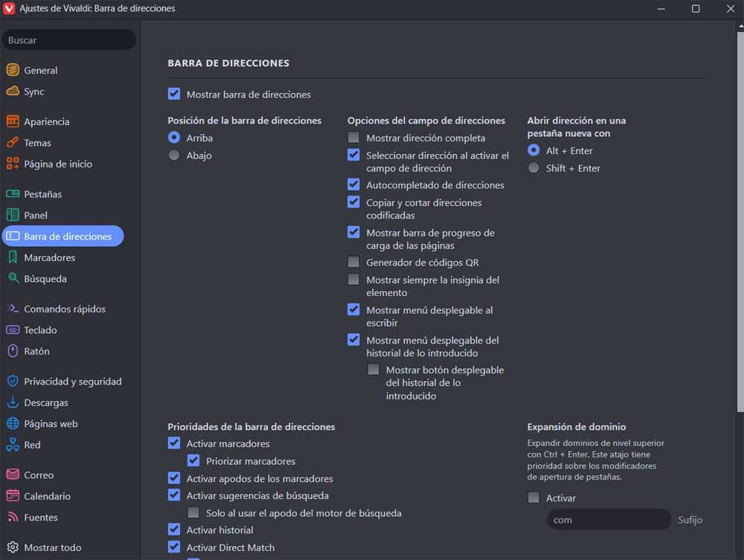Click the Mostrar todo gear icon
744x560 pixels.
[x=13, y=547]
